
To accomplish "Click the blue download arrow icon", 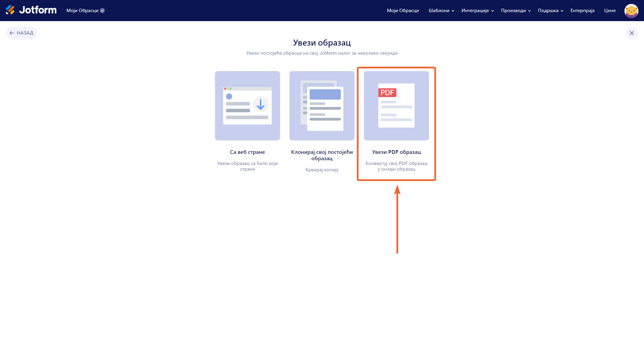I will tap(261, 105).
